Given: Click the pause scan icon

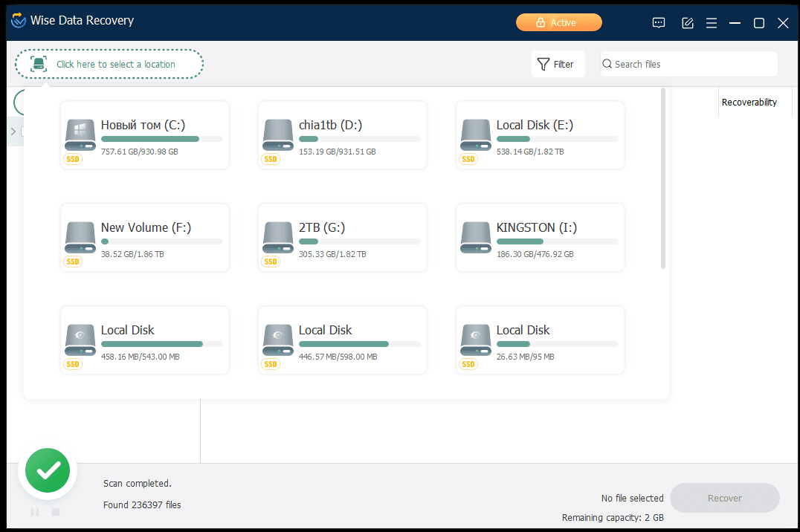Looking at the screenshot, I should (35, 512).
